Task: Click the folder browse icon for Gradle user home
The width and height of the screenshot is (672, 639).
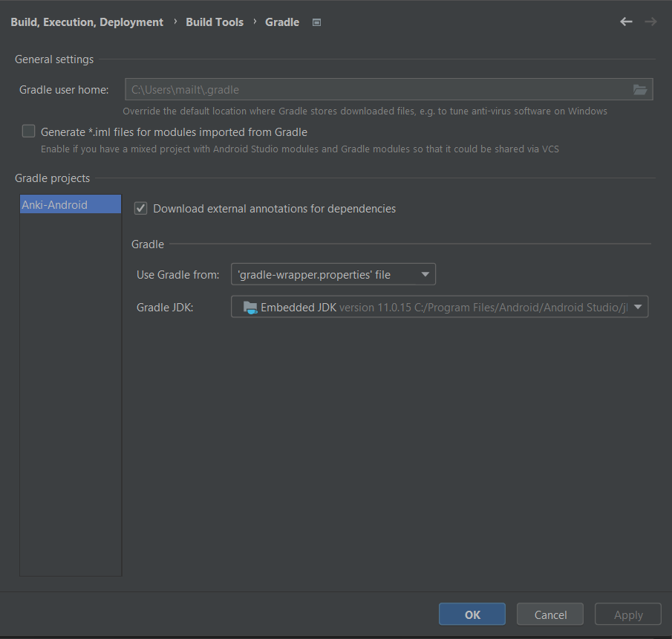Action: (640, 89)
